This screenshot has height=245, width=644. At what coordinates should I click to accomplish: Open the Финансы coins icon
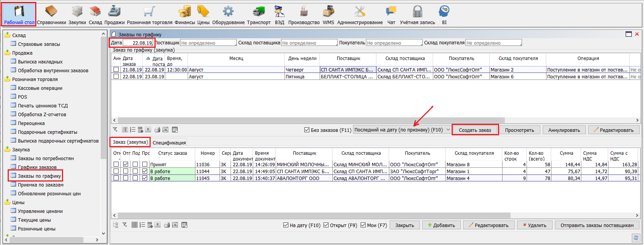click(x=185, y=15)
